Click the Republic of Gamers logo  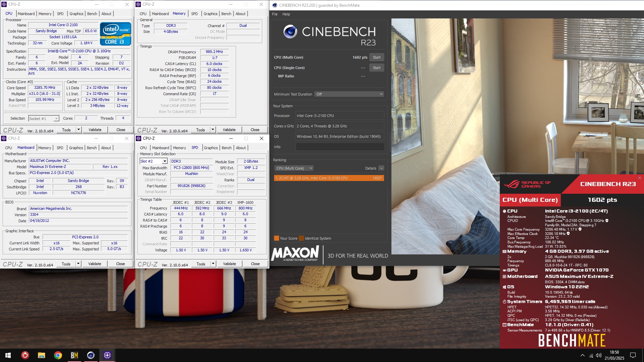coord(528,184)
